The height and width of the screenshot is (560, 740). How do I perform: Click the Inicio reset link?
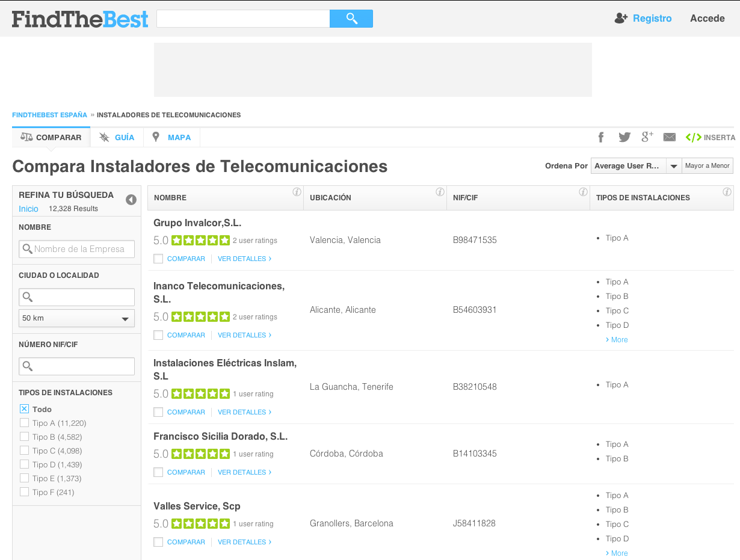click(x=28, y=209)
